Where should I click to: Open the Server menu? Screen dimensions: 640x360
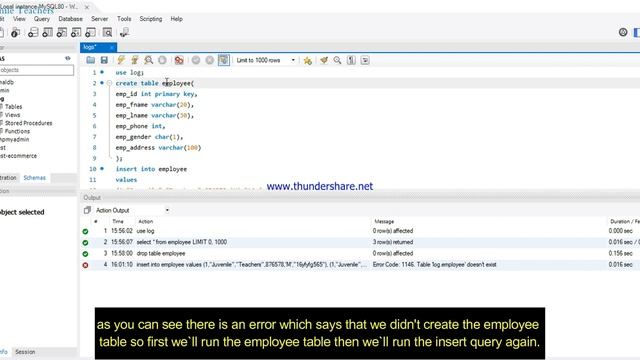coord(100,19)
